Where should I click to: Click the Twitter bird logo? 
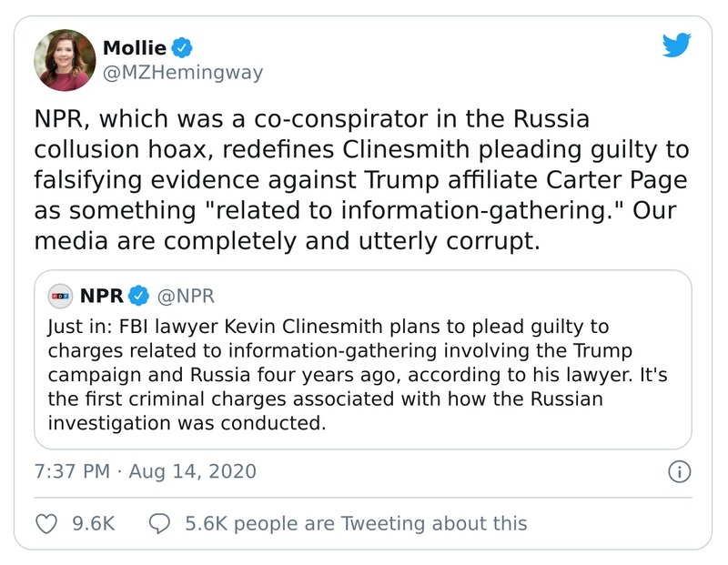click(676, 45)
